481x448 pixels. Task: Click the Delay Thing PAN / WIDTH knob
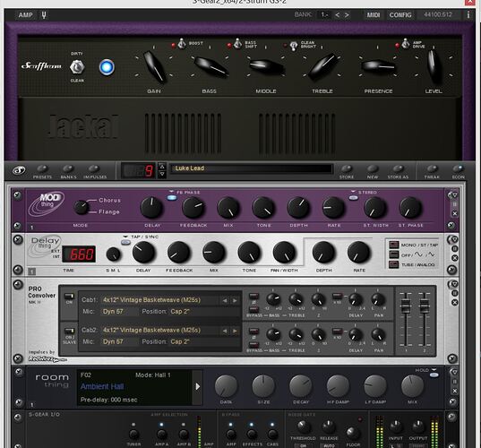(x=284, y=253)
